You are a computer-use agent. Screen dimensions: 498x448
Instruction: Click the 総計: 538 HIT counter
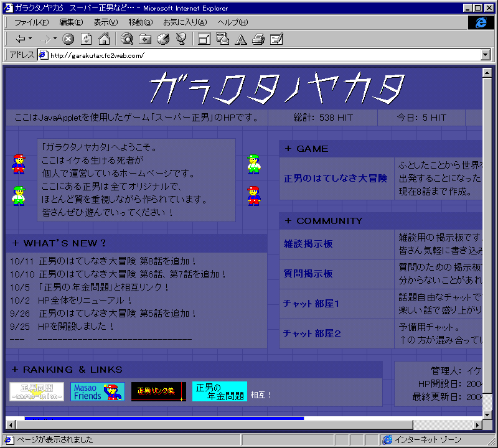coord(323,118)
